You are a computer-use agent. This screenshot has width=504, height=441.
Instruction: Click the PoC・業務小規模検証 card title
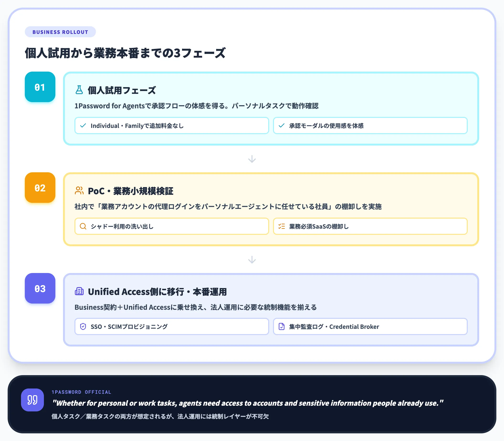click(x=131, y=191)
